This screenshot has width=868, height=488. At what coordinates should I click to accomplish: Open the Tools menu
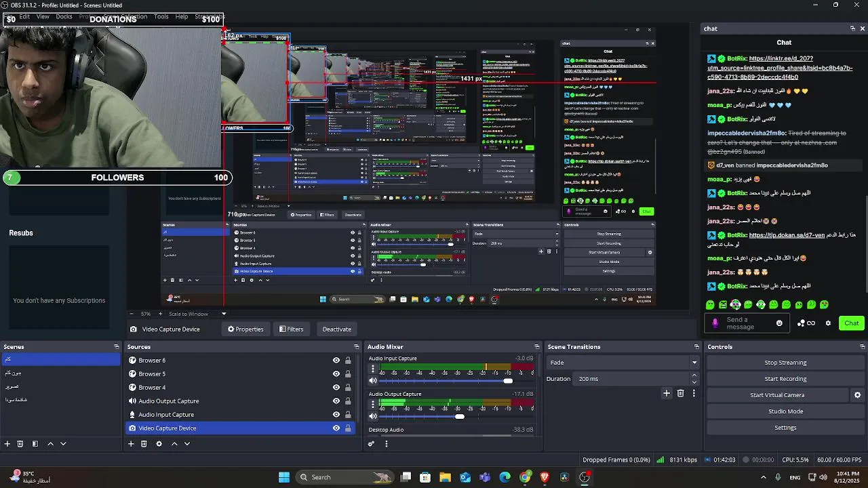coord(161,16)
